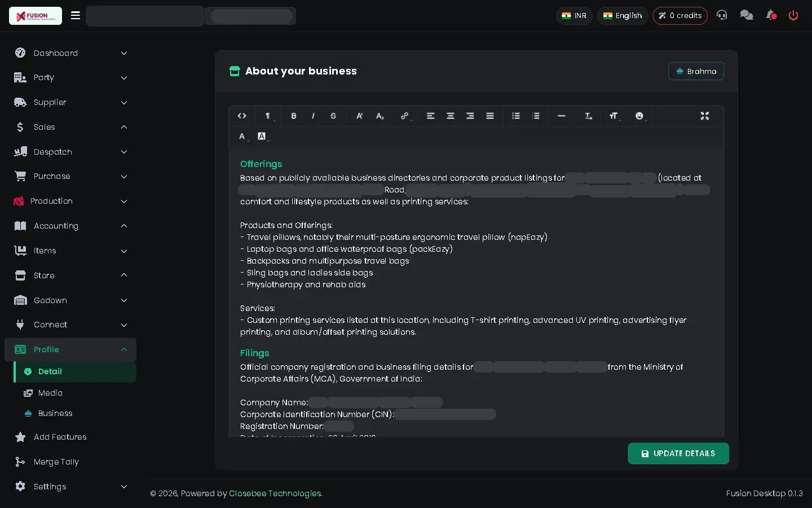
Task: Open Business under Profile
Action: click(x=75, y=413)
